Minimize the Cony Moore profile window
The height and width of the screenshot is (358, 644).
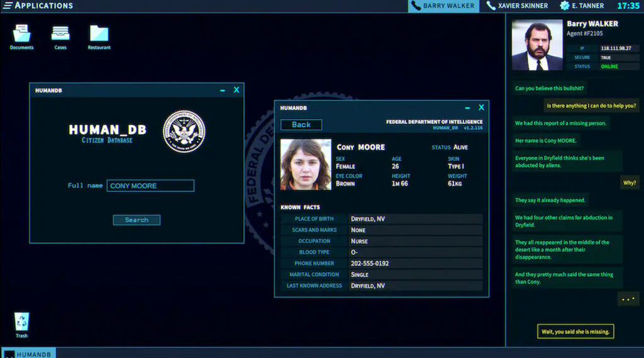(467, 108)
